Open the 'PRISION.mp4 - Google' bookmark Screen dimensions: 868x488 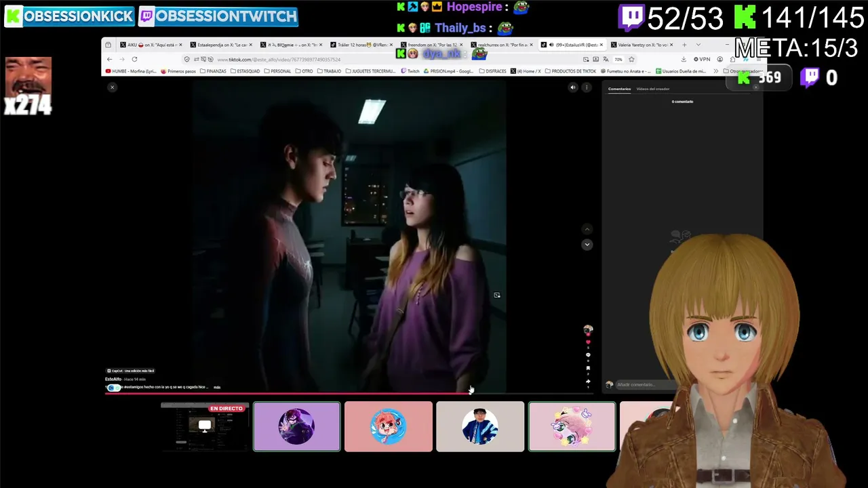(449, 71)
